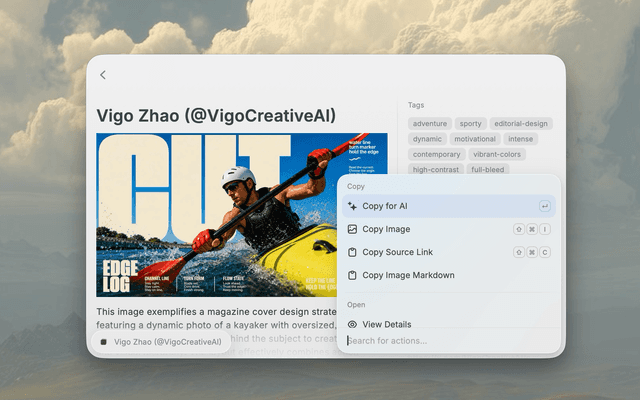The width and height of the screenshot is (640, 400).
Task: Select the motivational tag
Action: [x=475, y=139]
